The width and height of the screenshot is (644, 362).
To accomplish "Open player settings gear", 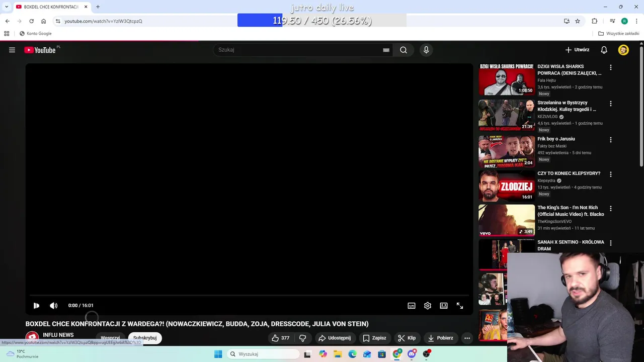I will click(428, 306).
